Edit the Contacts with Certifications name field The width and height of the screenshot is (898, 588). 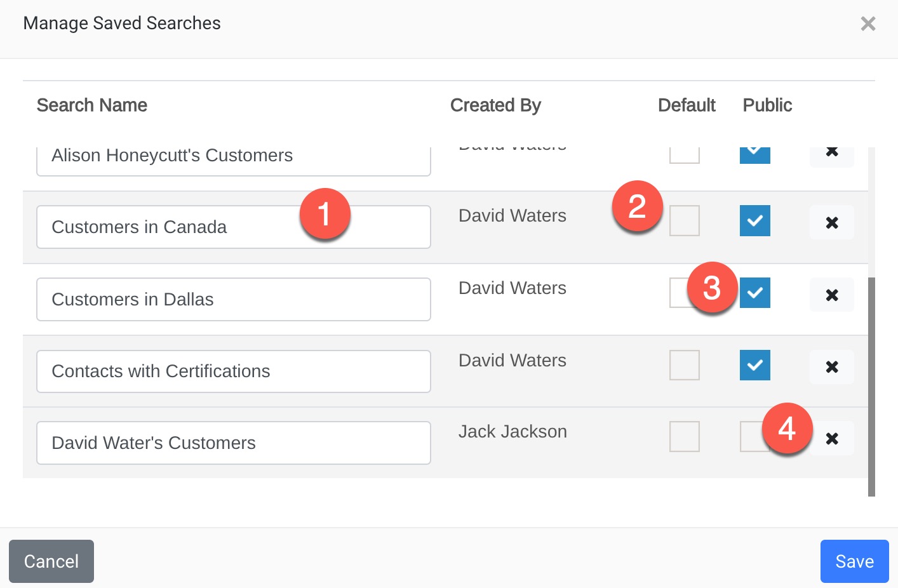[x=234, y=371]
